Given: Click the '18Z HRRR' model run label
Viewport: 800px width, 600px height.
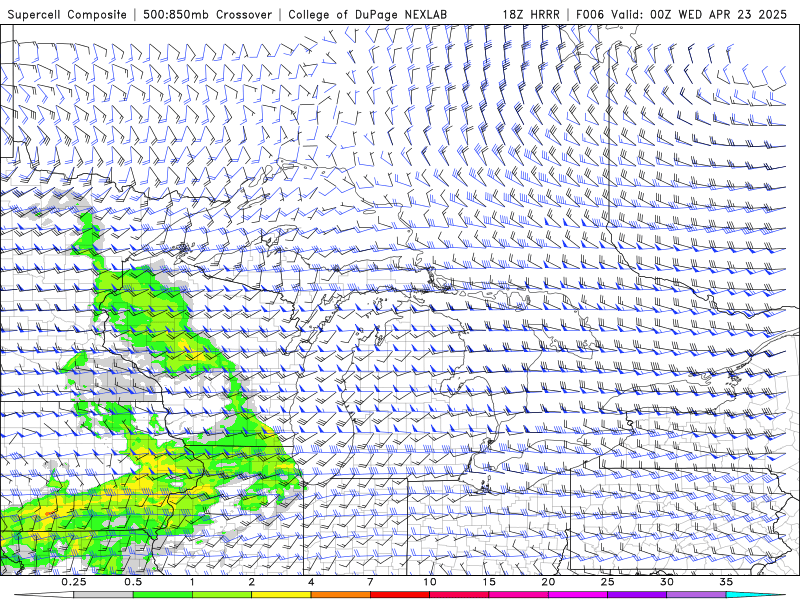Looking at the screenshot, I should tap(531, 14).
